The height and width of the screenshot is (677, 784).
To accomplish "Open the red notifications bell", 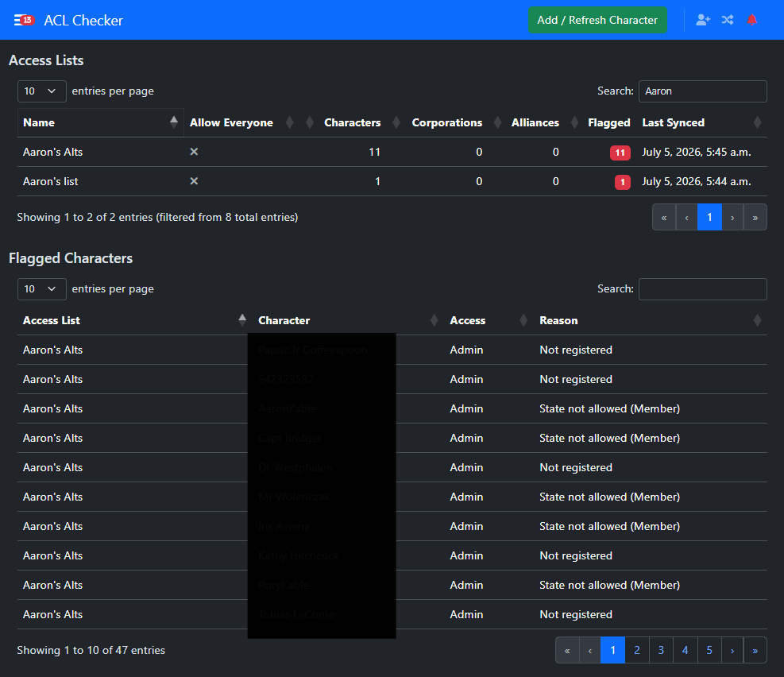I will 751,20.
